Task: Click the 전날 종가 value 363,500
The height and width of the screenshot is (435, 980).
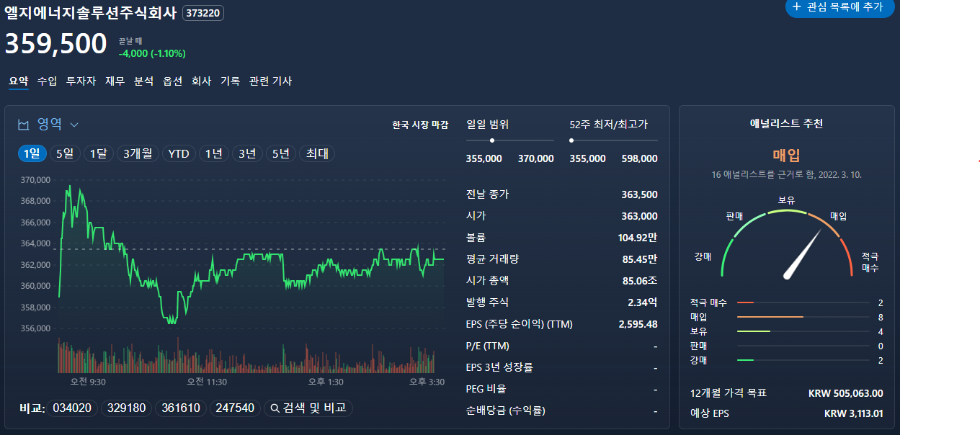Action: [x=639, y=194]
